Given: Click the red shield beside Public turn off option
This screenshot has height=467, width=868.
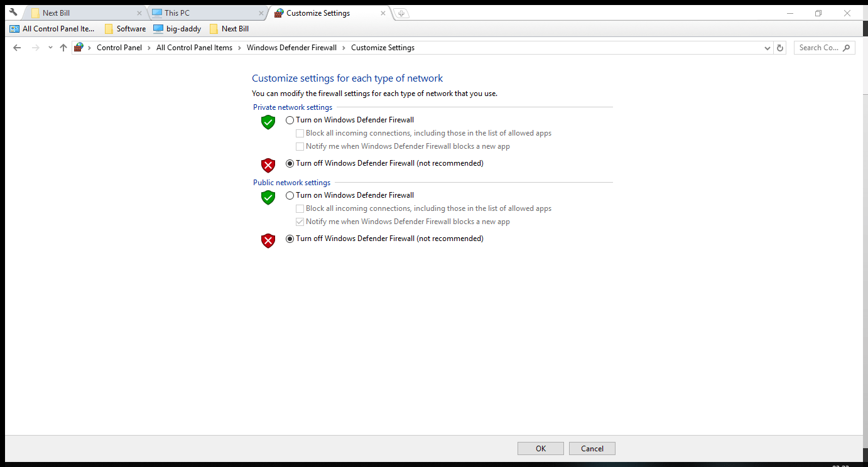Looking at the screenshot, I should [268, 240].
